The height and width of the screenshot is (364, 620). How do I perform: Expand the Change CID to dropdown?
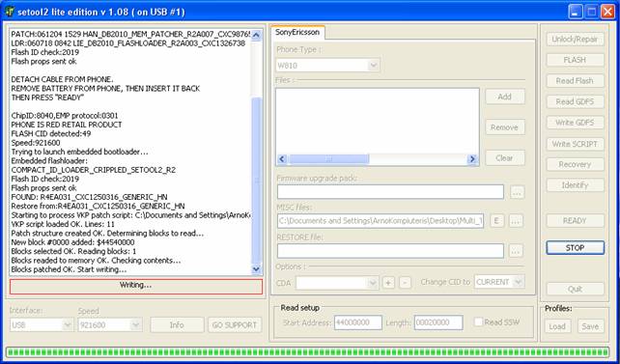[x=519, y=282]
